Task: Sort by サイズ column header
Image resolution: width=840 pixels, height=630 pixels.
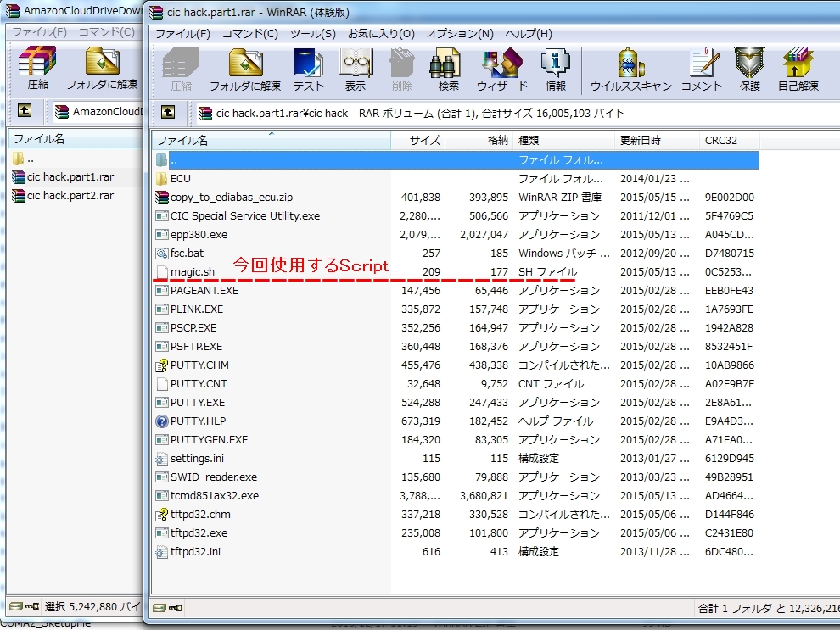Action: tap(417, 140)
